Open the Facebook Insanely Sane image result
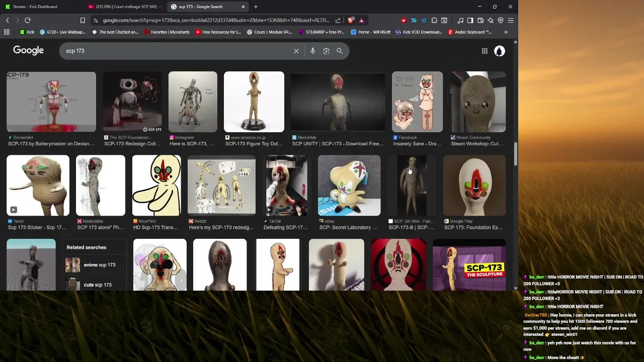Image resolution: width=644 pixels, height=362 pixels. tap(417, 102)
